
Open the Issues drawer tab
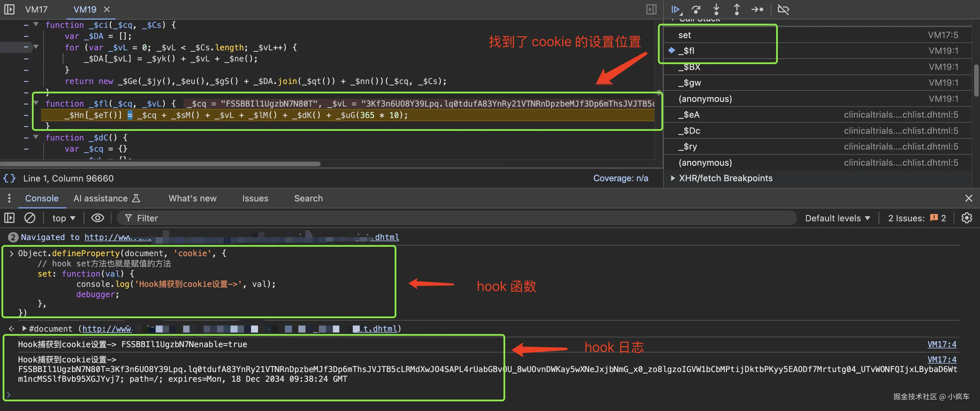pyautogui.click(x=255, y=198)
